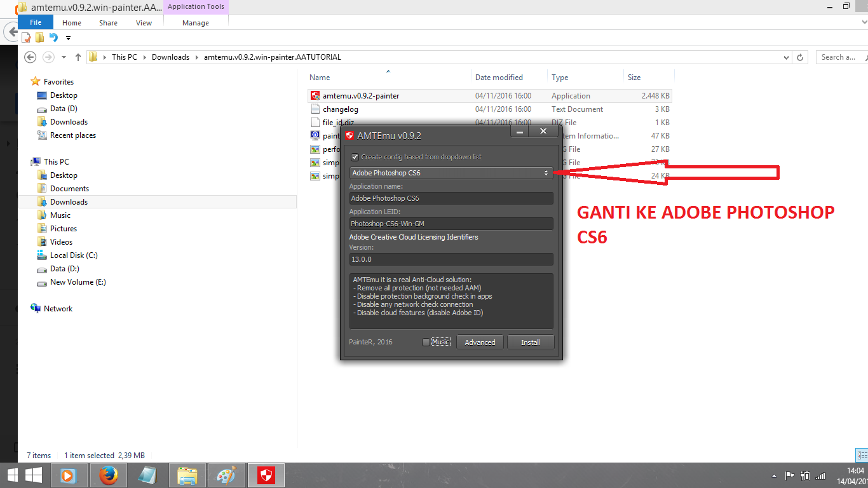Open Desktop under Favorites
Screen dimensions: 868x488
[64, 95]
